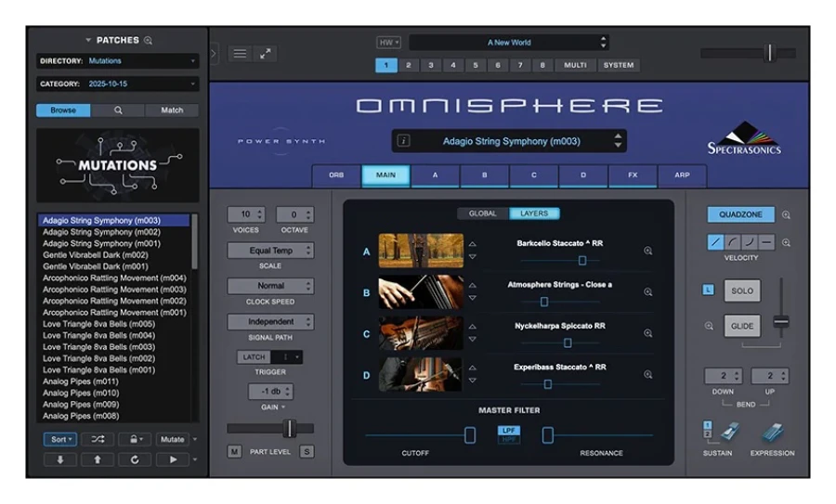836x504 pixels.
Task: Toggle the SOLO mode button
Action: tap(742, 291)
